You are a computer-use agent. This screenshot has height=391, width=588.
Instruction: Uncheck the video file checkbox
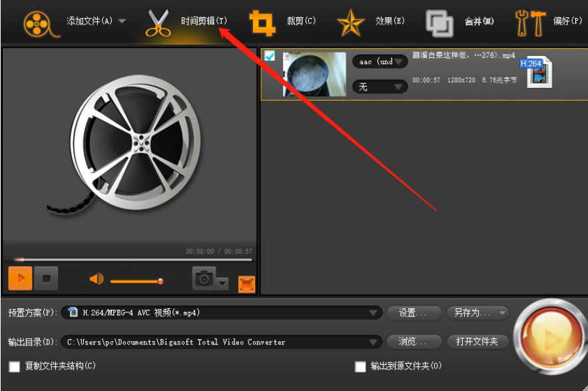269,55
